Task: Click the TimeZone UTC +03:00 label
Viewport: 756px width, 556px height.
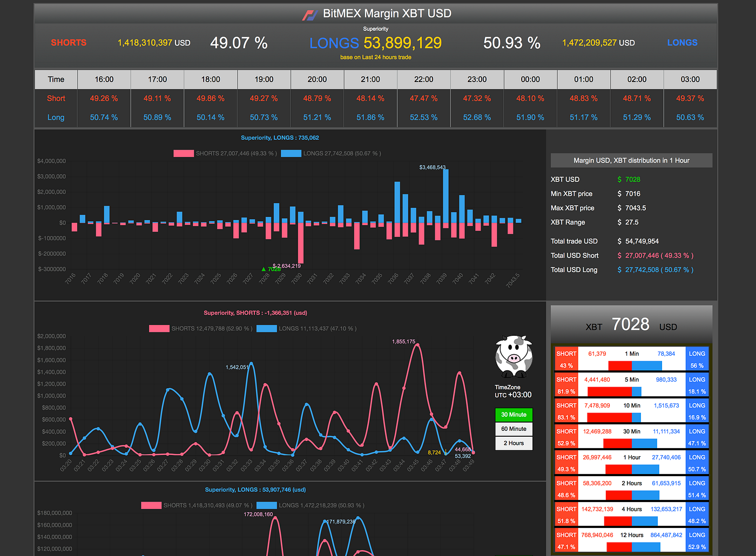Action: tap(513, 391)
